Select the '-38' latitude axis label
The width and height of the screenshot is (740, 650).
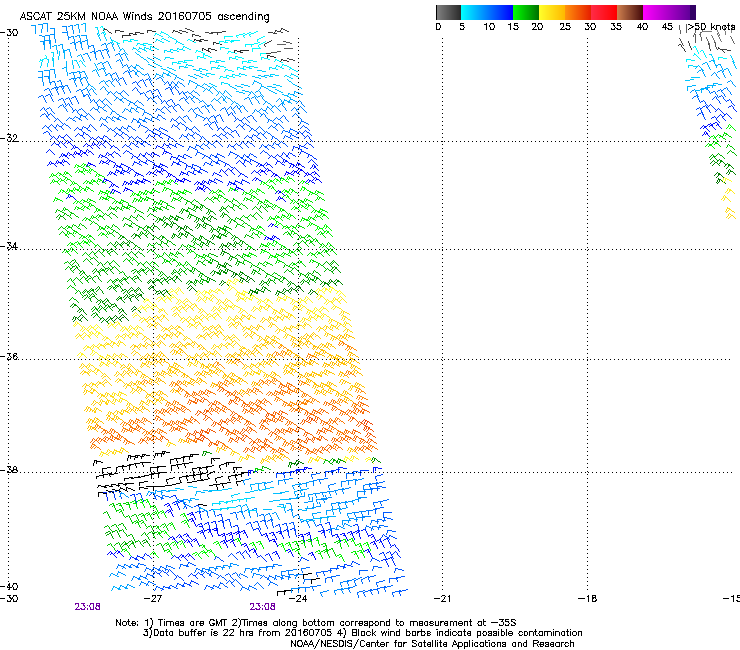pos(9,470)
